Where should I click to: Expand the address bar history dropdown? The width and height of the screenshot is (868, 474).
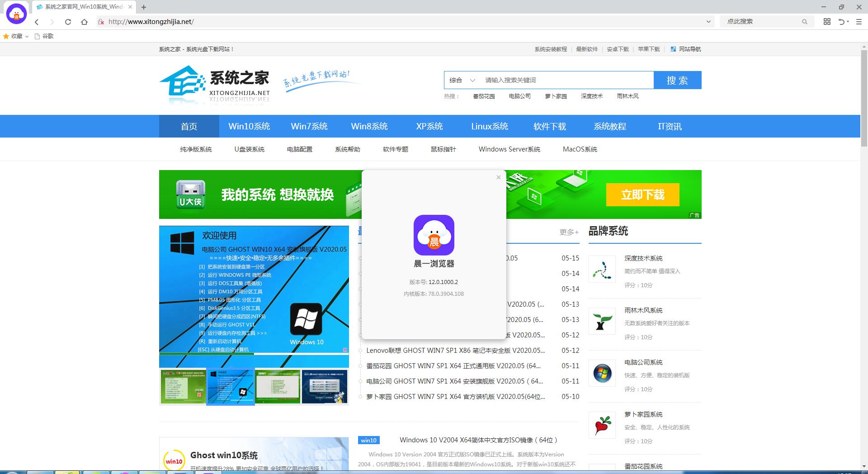point(708,21)
